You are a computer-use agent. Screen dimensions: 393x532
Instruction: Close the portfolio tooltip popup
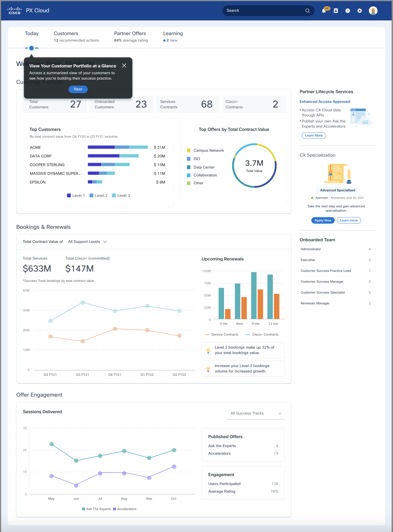[124, 65]
